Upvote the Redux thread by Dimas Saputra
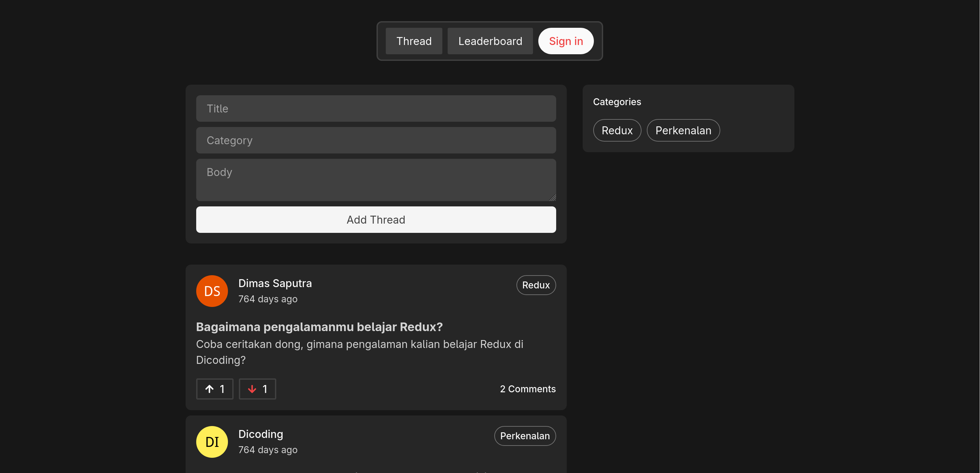This screenshot has width=980, height=473. click(x=215, y=389)
